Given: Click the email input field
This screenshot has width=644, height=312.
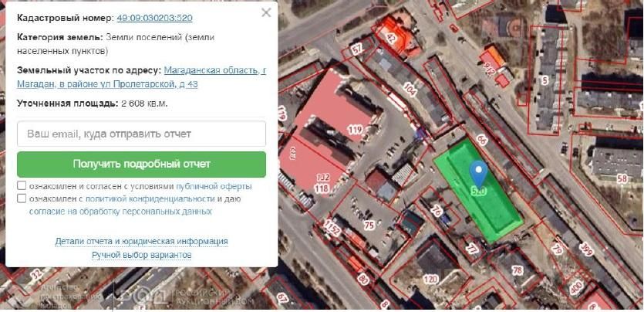Looking at the screenshot, I should coord(142,134).
